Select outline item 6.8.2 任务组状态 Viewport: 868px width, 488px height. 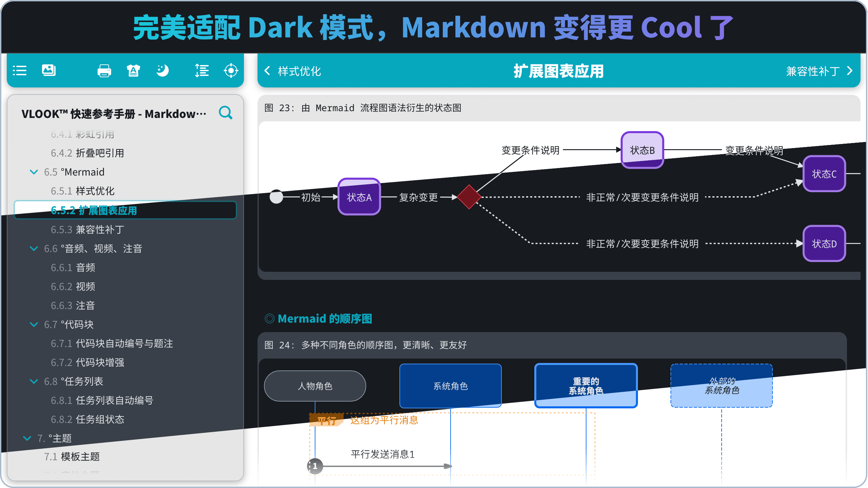point(87,419)
